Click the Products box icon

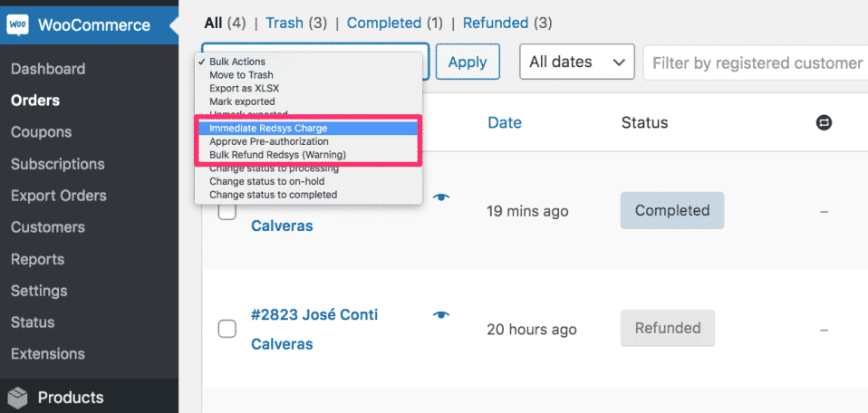(18, 398)
